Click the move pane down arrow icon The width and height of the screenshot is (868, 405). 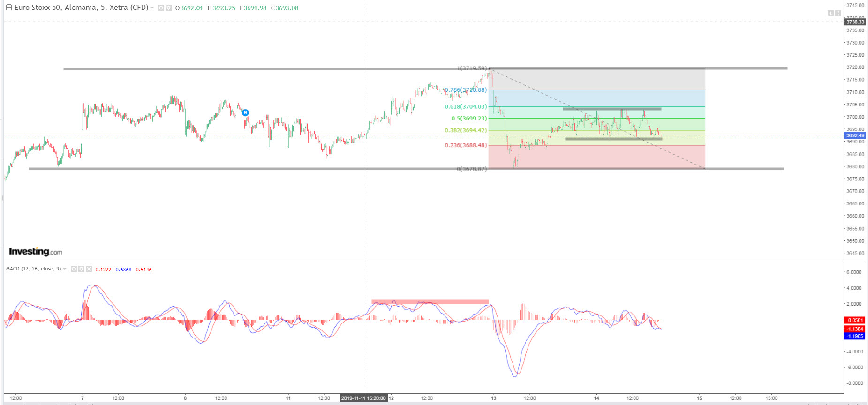[x=830, y=13]
